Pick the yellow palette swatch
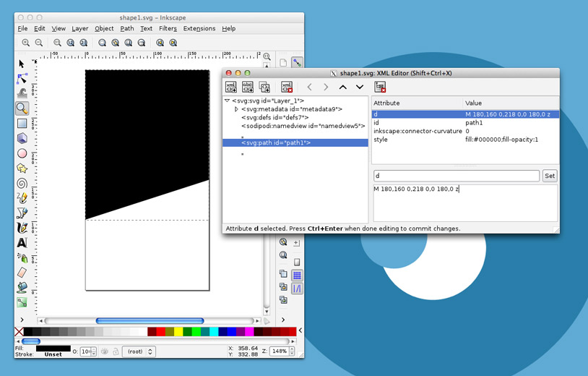588x376 pixels. [x=178, y=332]
